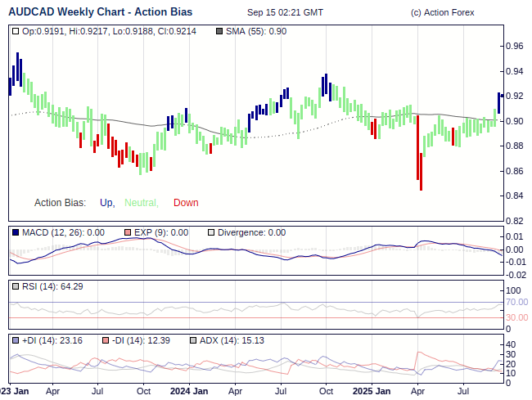
Task: Select the 'Up' action bias label
Action: (x=106, y=203)
